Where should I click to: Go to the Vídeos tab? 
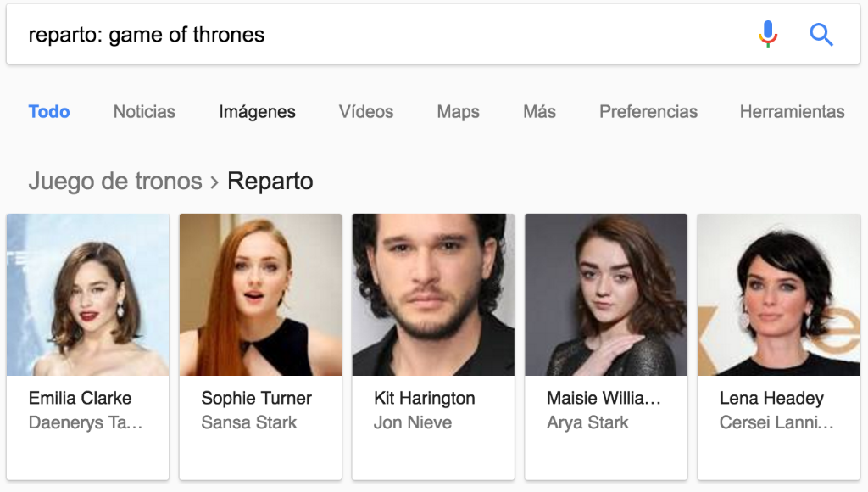coord(366,111)
